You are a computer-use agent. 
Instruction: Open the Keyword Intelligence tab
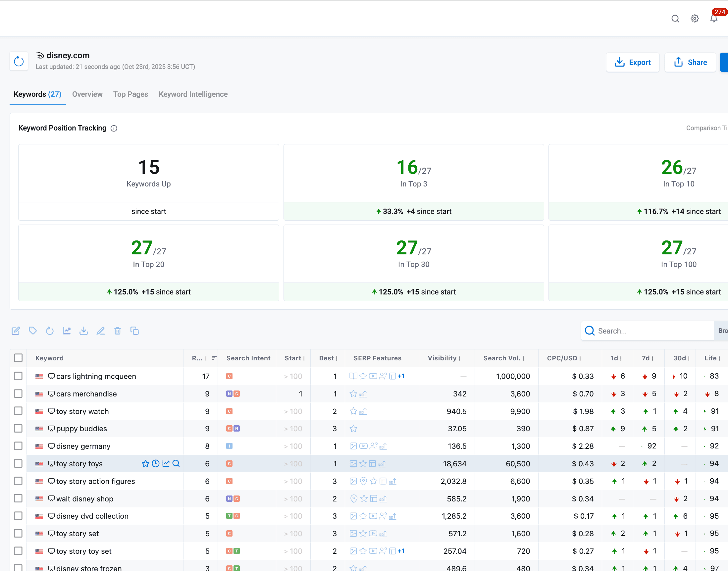193,94
